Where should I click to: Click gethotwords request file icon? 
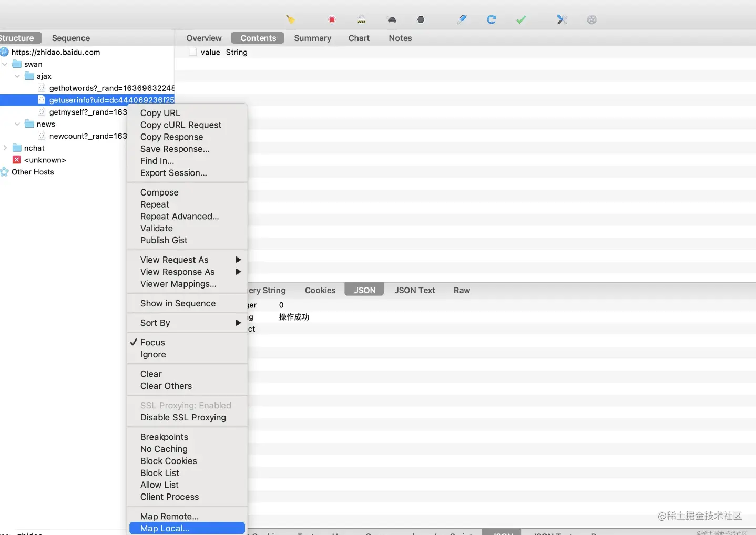pos(42,88)
